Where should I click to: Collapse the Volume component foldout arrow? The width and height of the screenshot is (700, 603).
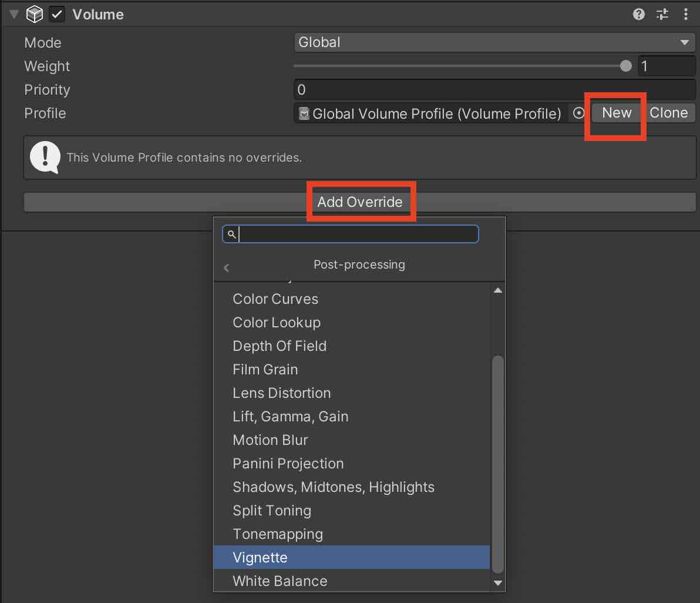(12, 14)
